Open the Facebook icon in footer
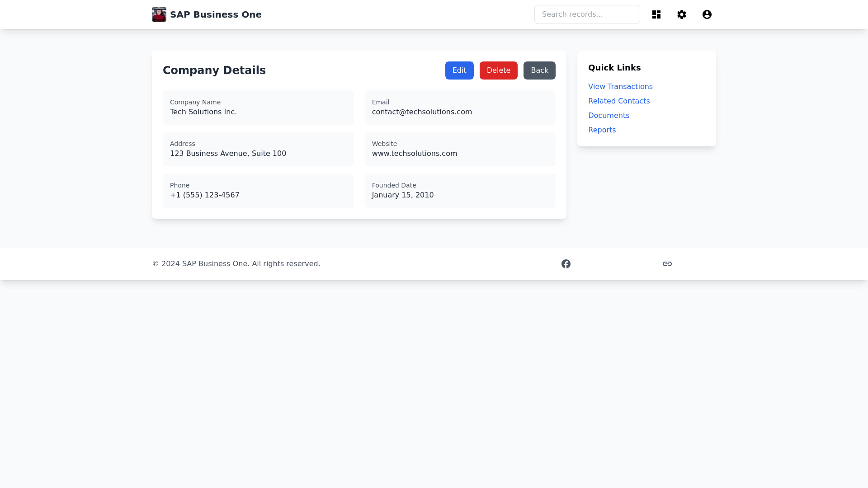This screenshot has height=488, width=868. point(566,264)
